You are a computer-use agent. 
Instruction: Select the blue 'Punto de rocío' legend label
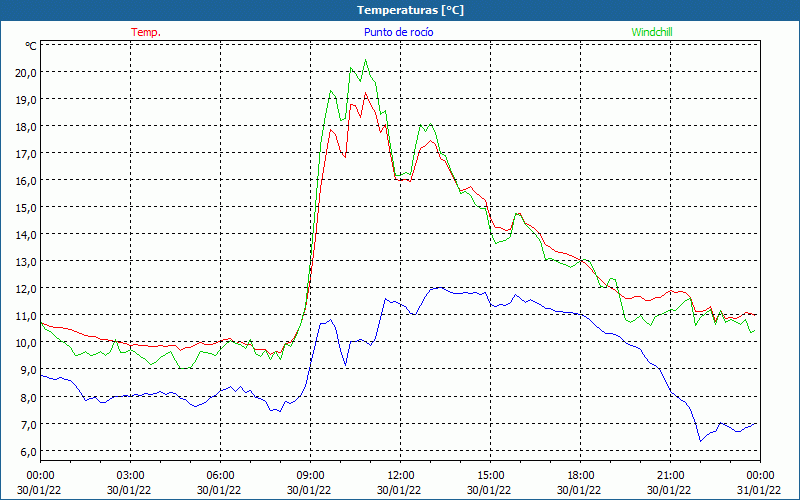point(398,32)
